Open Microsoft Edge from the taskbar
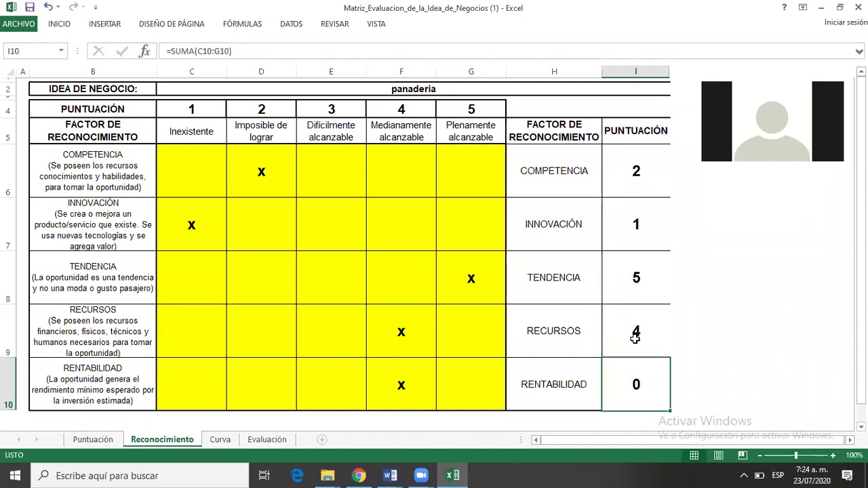The height and width of the screenshot is (488, 868). pyautogui.click(x=296, y=475)
